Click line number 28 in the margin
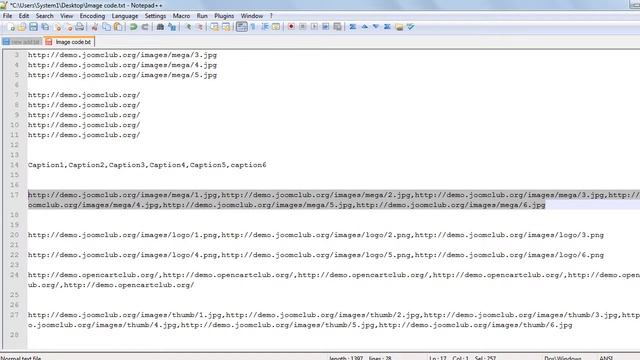Image resolution: width=640 pixels, height=360 pixels. [14, 335]
